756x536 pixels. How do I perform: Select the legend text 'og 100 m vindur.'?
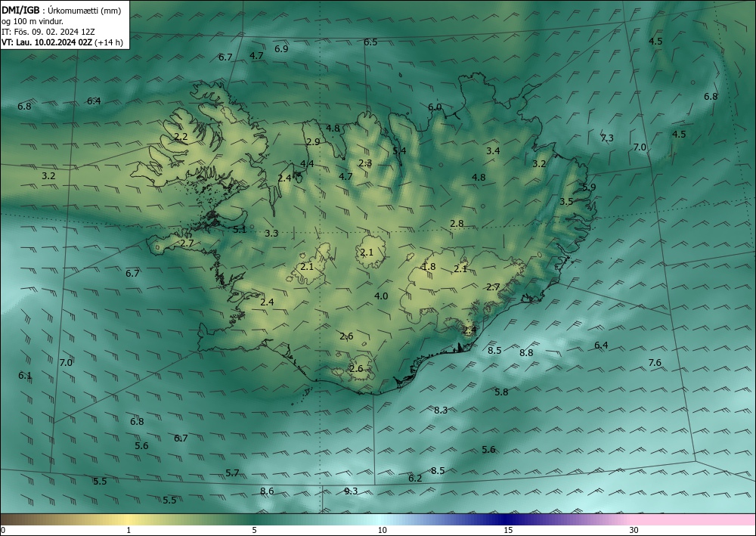[x=33, y=21]
